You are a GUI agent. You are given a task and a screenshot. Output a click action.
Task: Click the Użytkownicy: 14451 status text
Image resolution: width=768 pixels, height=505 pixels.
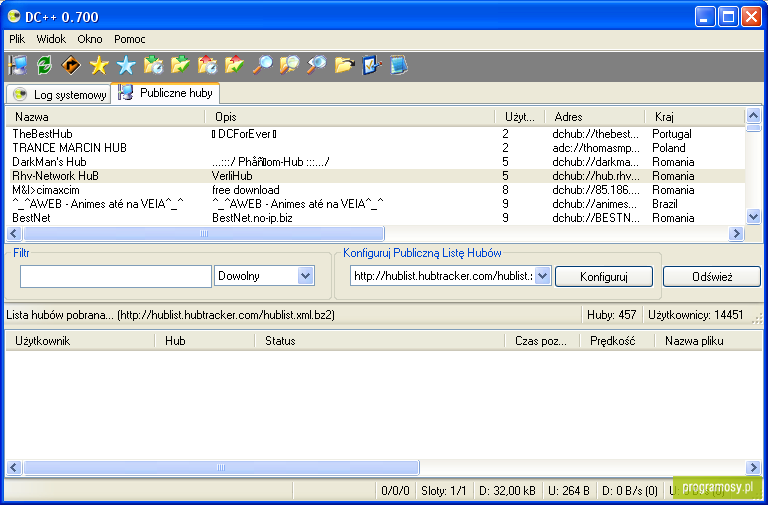point(696,315)
